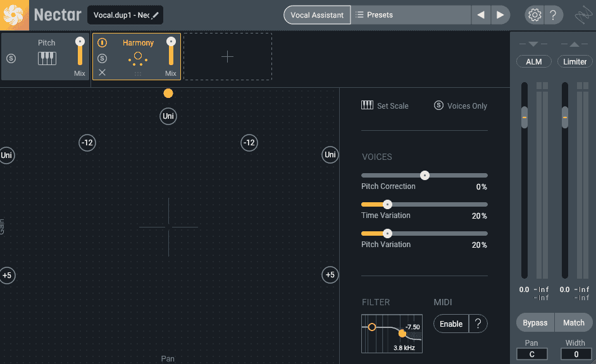Toggle Harmony module power button
This screenshot has height=364, width=596.
[102, 42]
